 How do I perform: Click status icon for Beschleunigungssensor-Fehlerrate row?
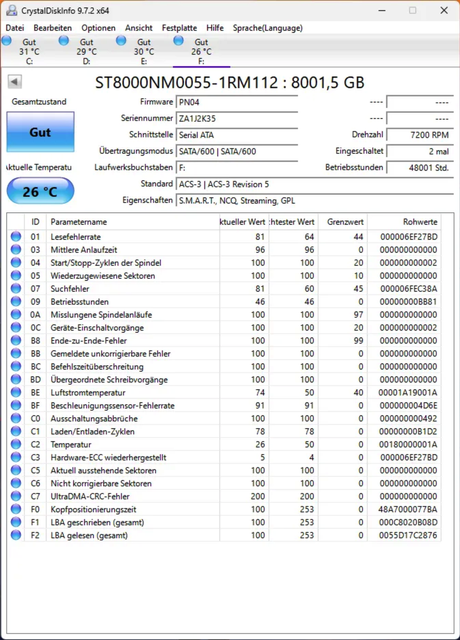click(16, 405)
